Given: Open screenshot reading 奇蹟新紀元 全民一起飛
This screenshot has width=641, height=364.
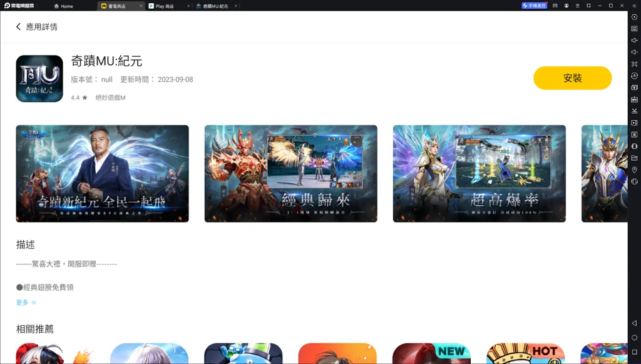Looking at the screenshot, I should coord(102,174).
